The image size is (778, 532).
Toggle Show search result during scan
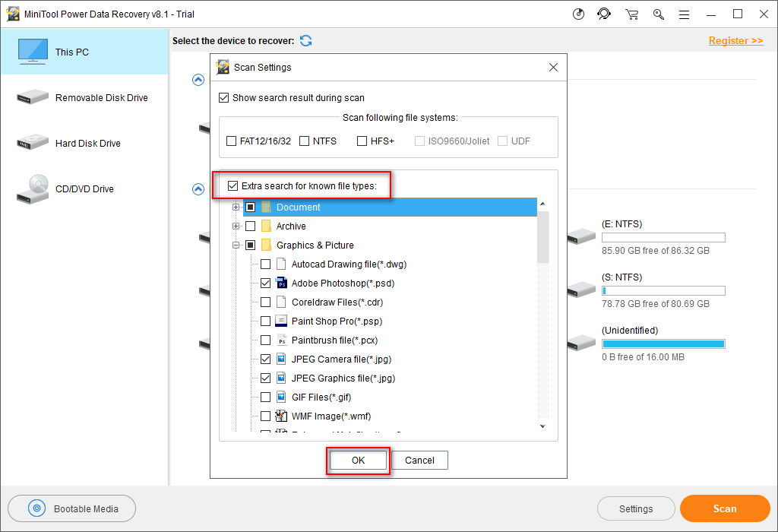click(x=224, y=98)
